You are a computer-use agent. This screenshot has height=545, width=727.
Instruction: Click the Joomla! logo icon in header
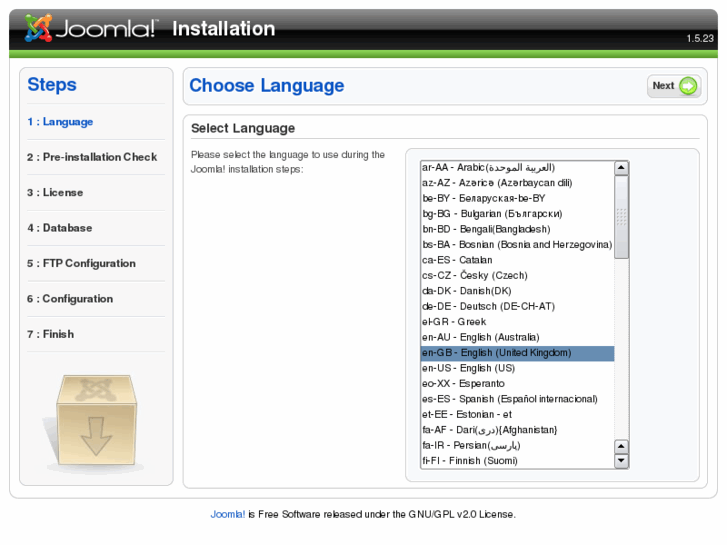[x=38, y=28]
